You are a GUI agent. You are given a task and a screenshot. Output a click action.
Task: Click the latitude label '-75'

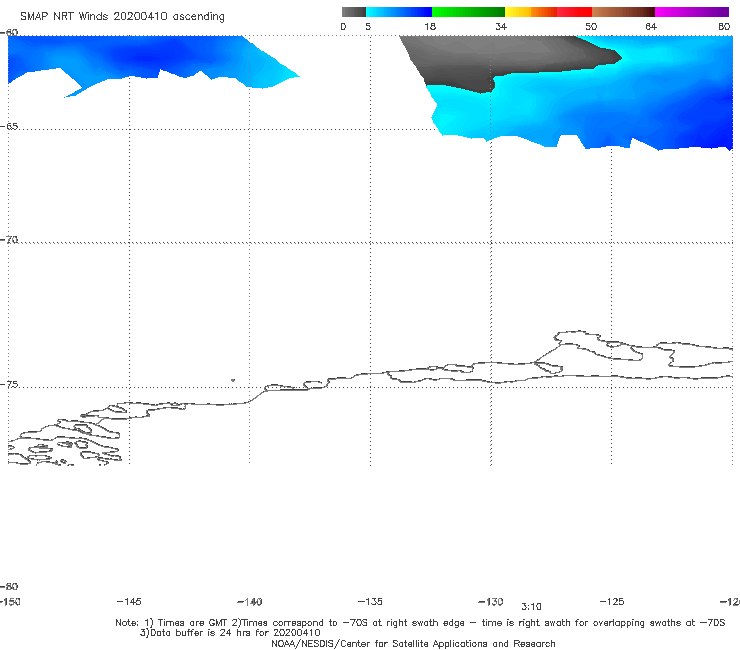tap(9, 384)
